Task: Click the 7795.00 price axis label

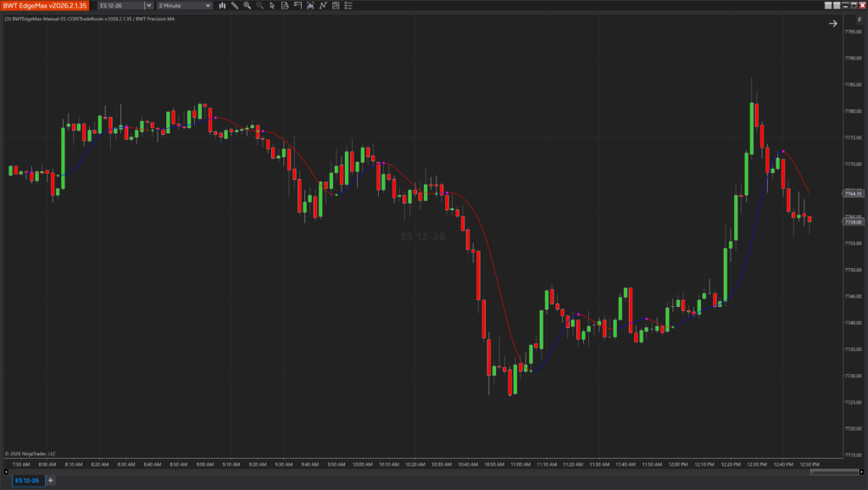Action: click(853, 31)
